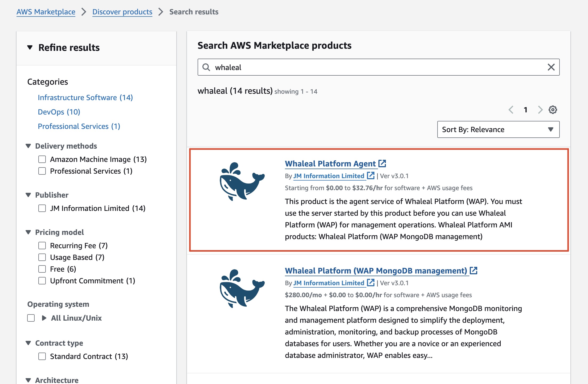The image size is (588, 384).
Task: Open Discover products breadcrumb link
Action: 122,12
